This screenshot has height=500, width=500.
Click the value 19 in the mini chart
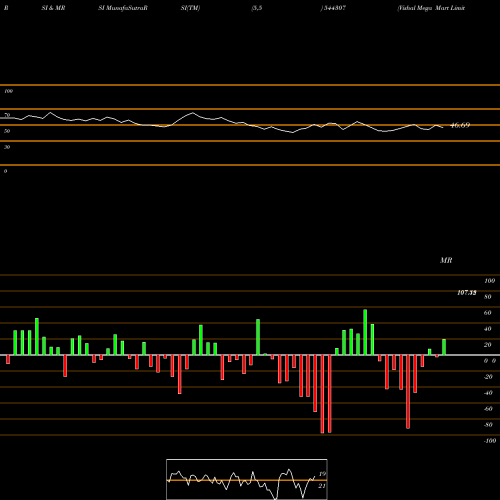tap(322, 474)
